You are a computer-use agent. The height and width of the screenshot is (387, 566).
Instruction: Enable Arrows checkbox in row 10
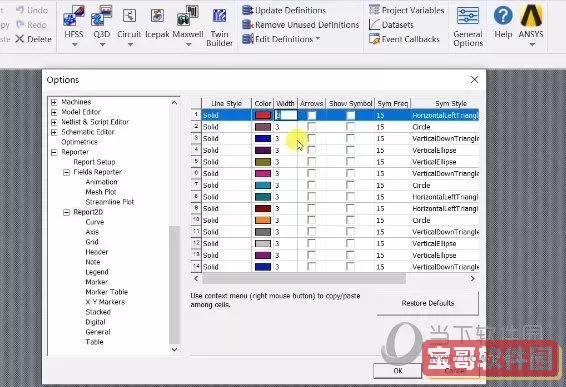click(312, 220)
